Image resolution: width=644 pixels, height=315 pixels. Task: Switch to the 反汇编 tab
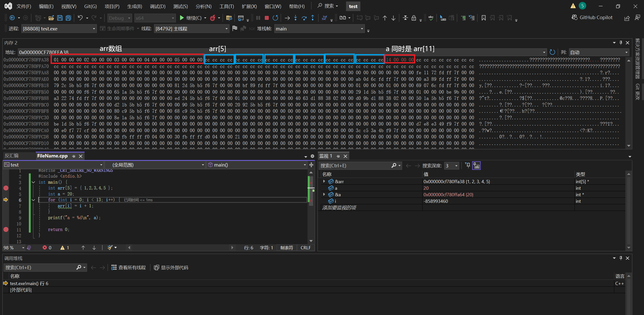(12, 156)
